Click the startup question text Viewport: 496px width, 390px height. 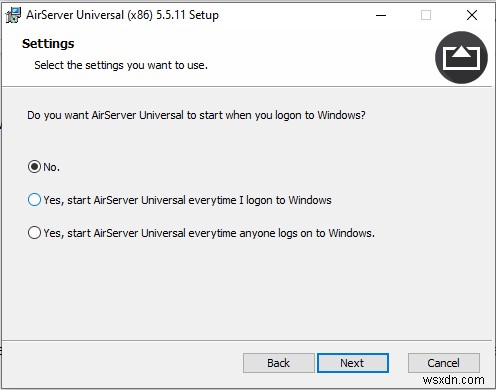[196, 115]
